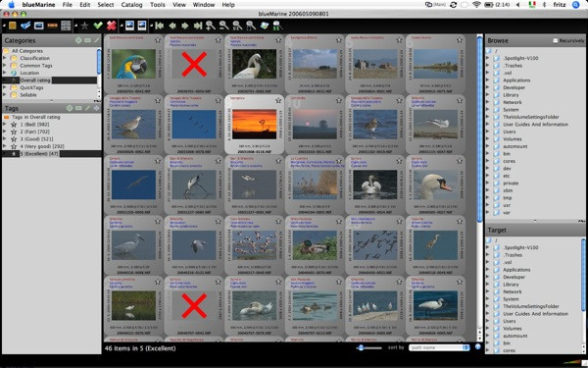Click the blue double-checkmark toolbar icon

point(25,26)
